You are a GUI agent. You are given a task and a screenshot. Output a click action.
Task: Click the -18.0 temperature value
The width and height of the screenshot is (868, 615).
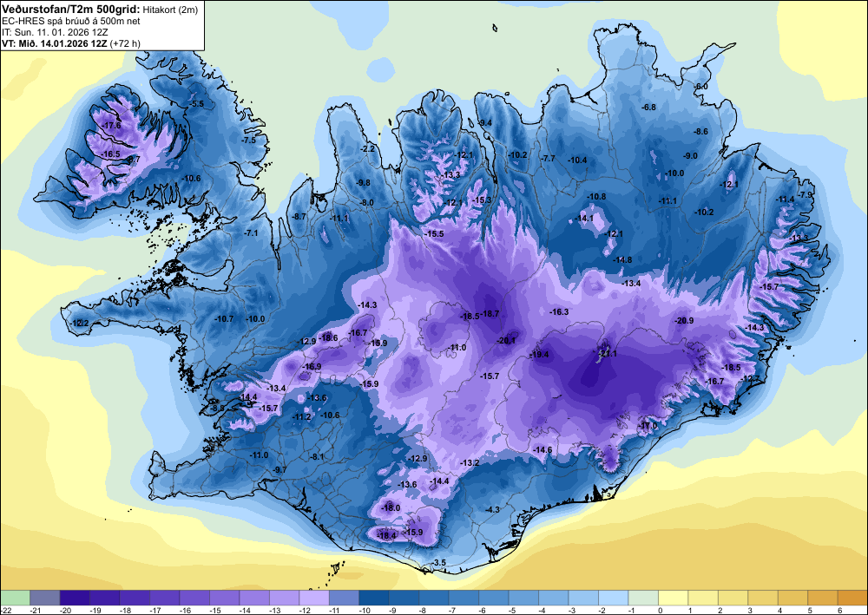(391, 507)
